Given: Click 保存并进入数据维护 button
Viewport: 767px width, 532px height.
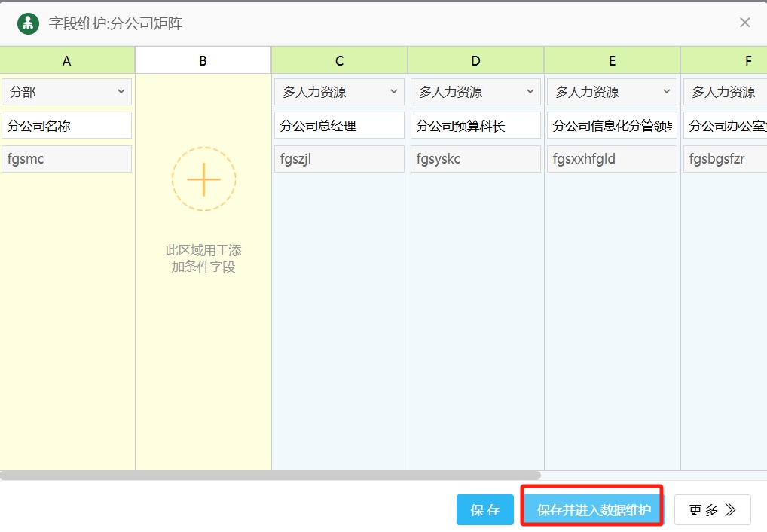Looking at the screenshot, I should (594, 510).
